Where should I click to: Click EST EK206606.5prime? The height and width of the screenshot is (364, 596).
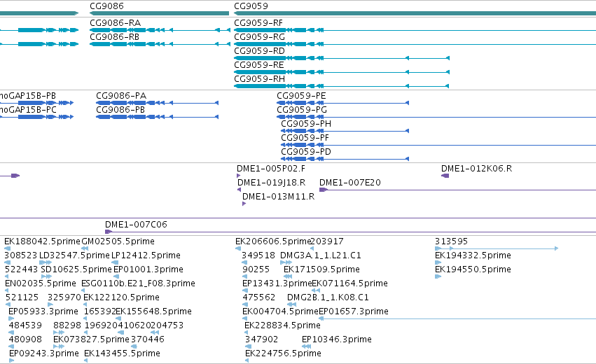click(273, 241)
